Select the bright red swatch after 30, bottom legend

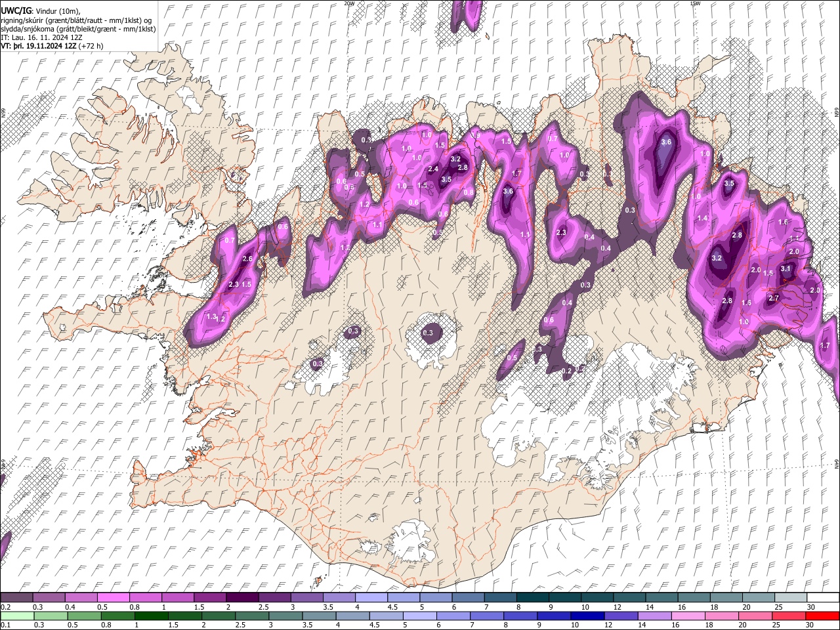pos(822,616)
